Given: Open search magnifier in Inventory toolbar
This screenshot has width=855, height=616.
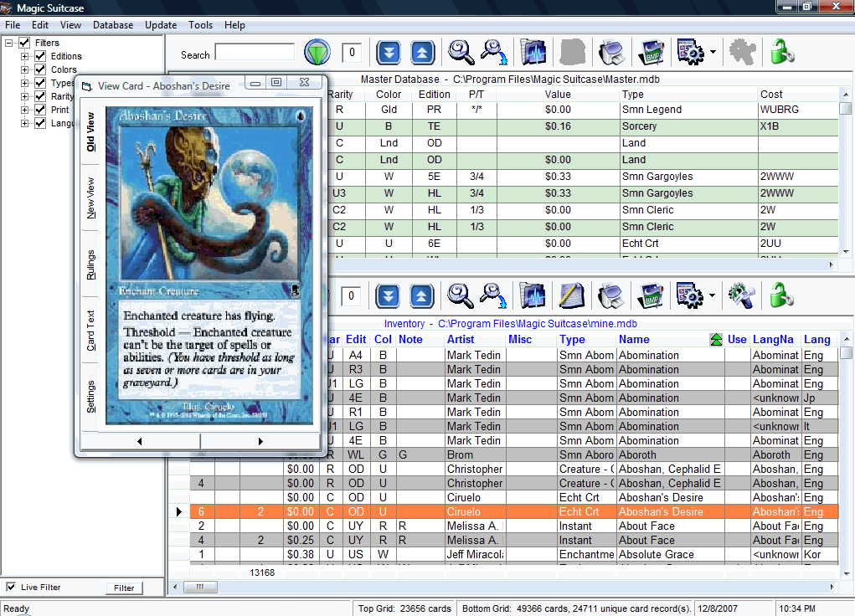Looking at the screenshot, I should (461, 295).
